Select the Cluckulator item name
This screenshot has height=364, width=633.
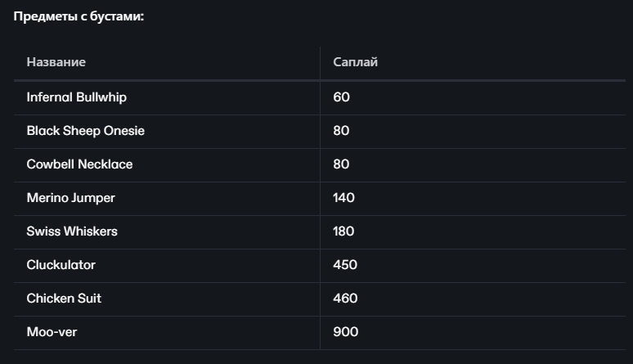click(x=61, y=265)
